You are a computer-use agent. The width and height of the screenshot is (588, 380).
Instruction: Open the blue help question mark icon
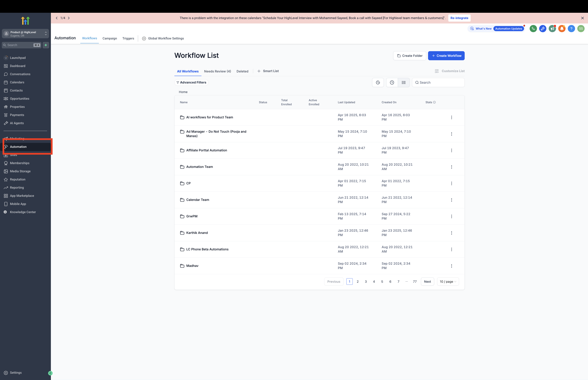(571, 29)
